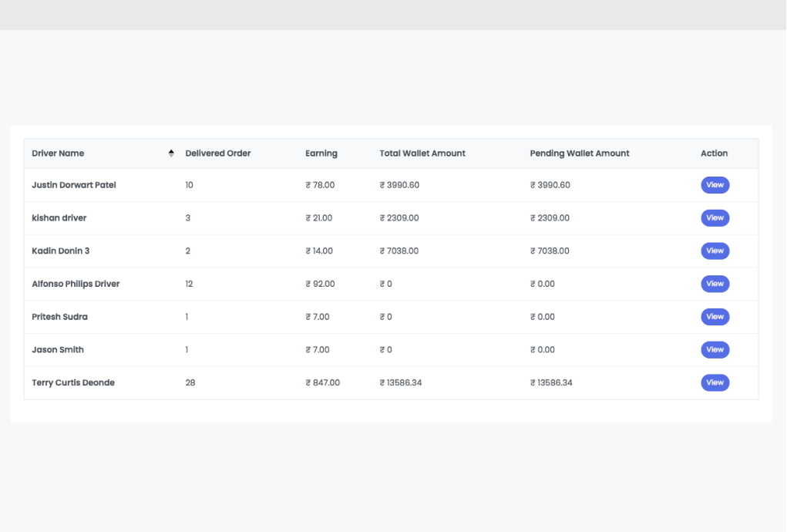
Task: Sort the table by Driver Name arrow
Action: point(171,153)
